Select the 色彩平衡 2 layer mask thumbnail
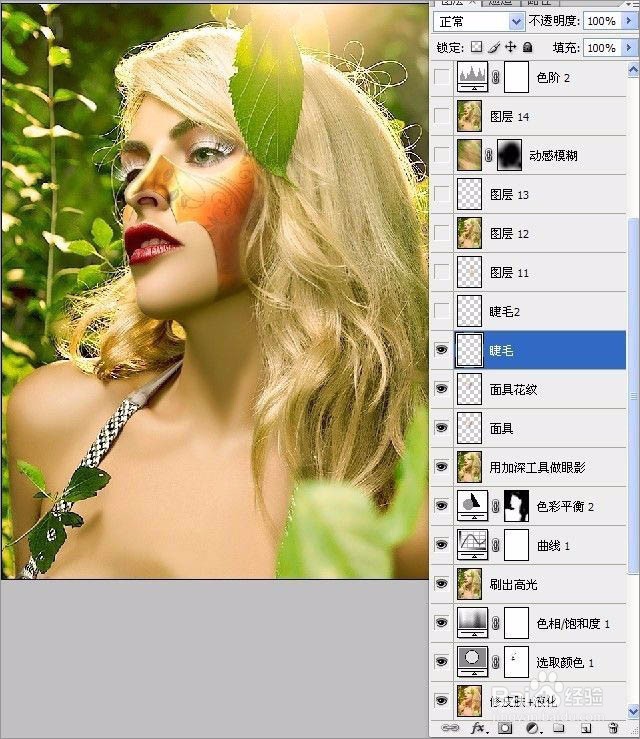This screenshot has height=739, width=640. click(516, 506)
